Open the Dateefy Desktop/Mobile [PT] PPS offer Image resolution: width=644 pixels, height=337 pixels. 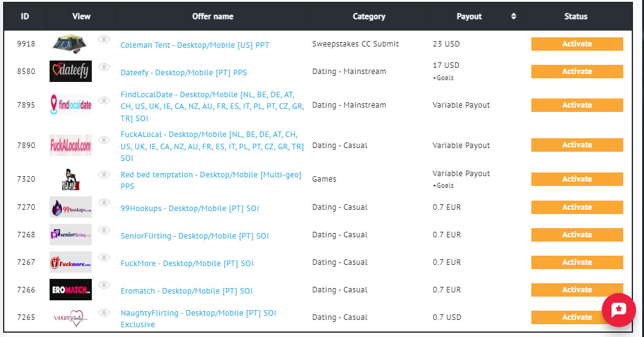(184, 73)
